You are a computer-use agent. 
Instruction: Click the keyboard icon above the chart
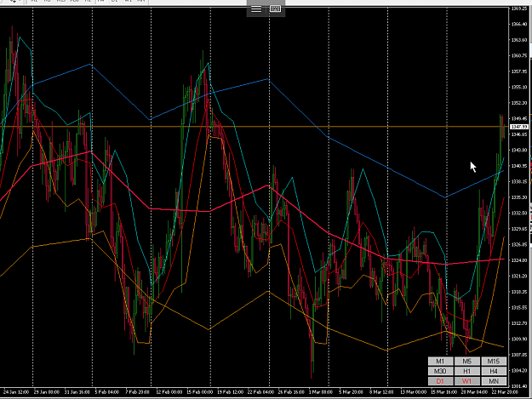point(275,9)
